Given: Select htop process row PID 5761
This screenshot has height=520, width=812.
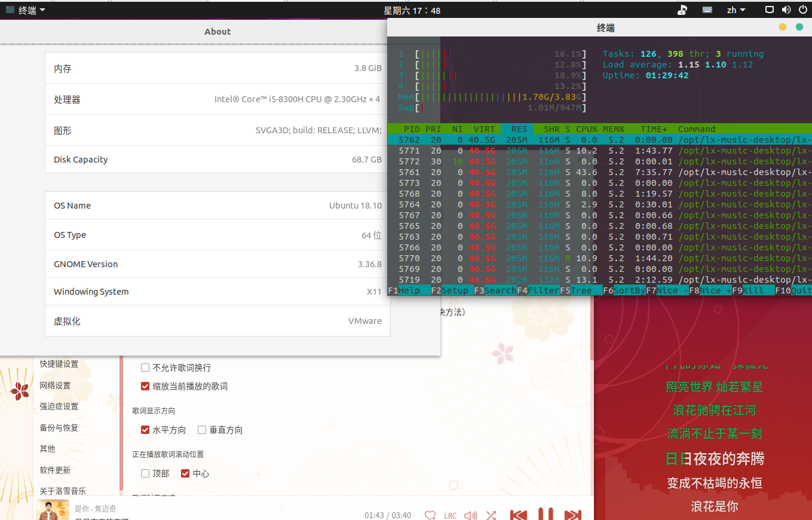Looking at the screenshot, I should tap(600, 172).
